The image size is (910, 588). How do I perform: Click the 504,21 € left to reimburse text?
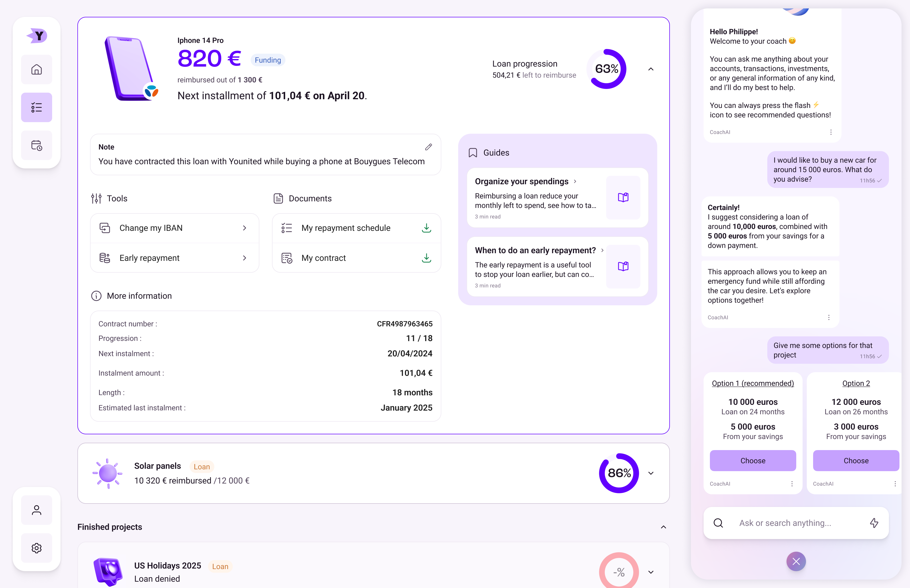point(534,75)
